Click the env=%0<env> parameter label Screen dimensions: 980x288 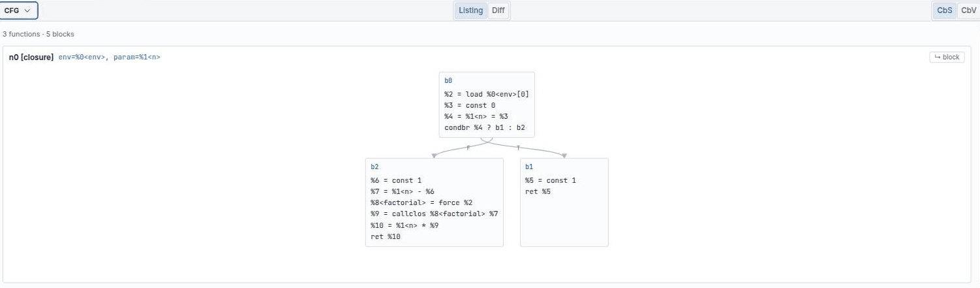coord(82,57)
